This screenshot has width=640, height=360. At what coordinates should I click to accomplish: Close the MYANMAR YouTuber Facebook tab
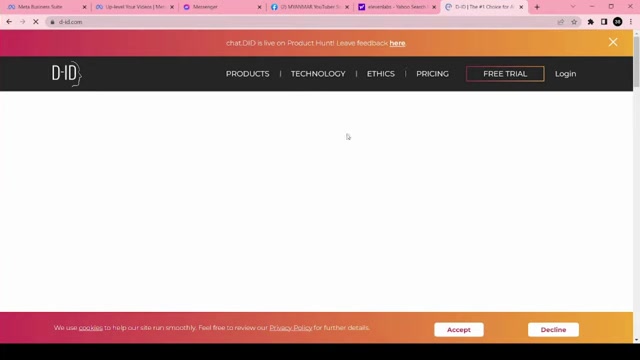pyautogui.click(x=347, y=7)
